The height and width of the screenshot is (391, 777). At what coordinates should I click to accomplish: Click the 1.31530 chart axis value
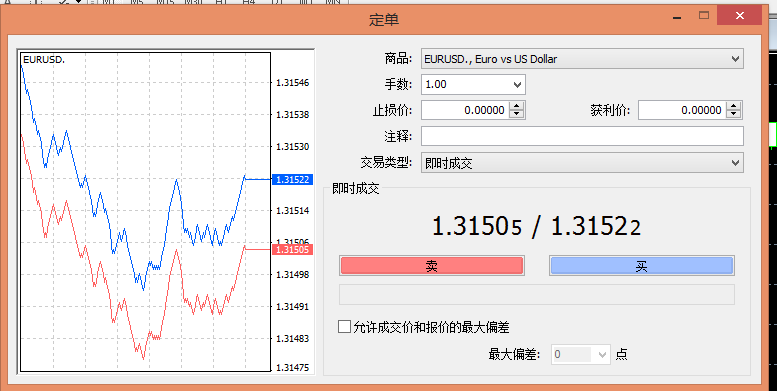tap(292, 147)
